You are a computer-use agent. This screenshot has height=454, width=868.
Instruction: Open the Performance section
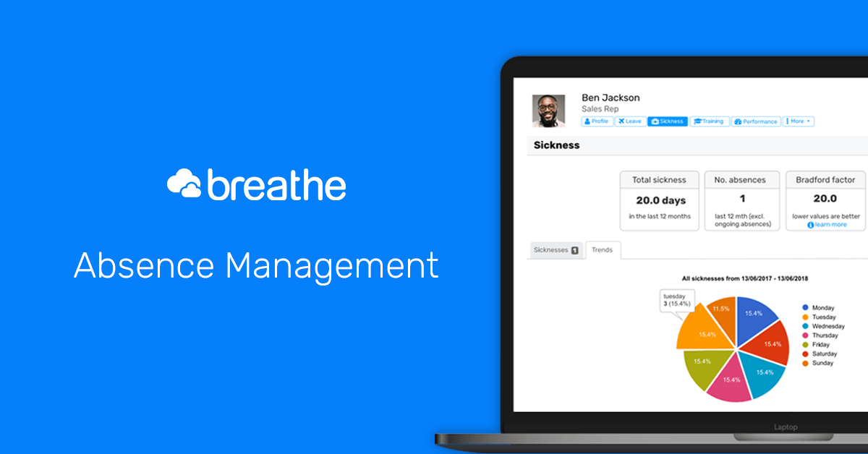click(756, 121)
